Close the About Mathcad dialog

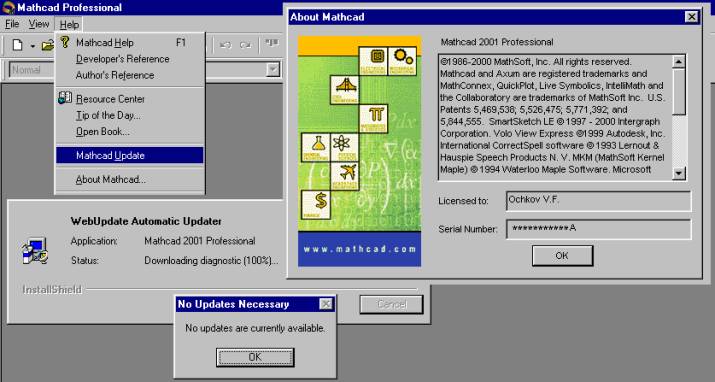691,17
